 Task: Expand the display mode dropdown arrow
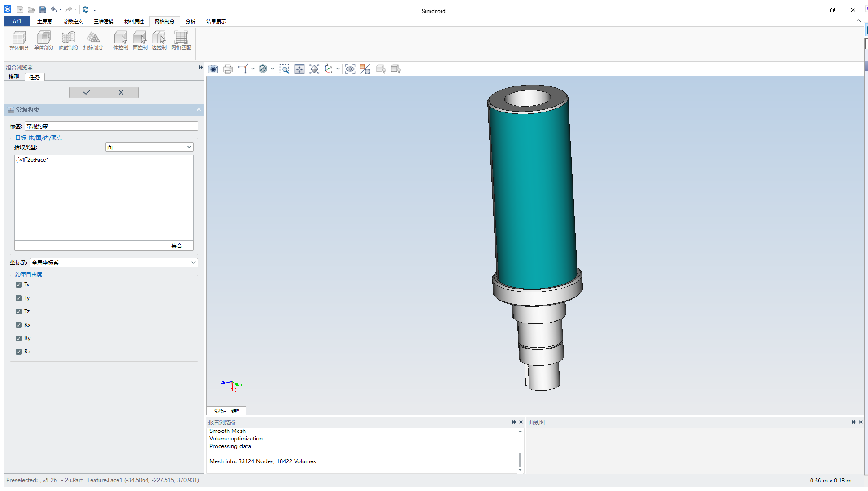tap(272, 69)
